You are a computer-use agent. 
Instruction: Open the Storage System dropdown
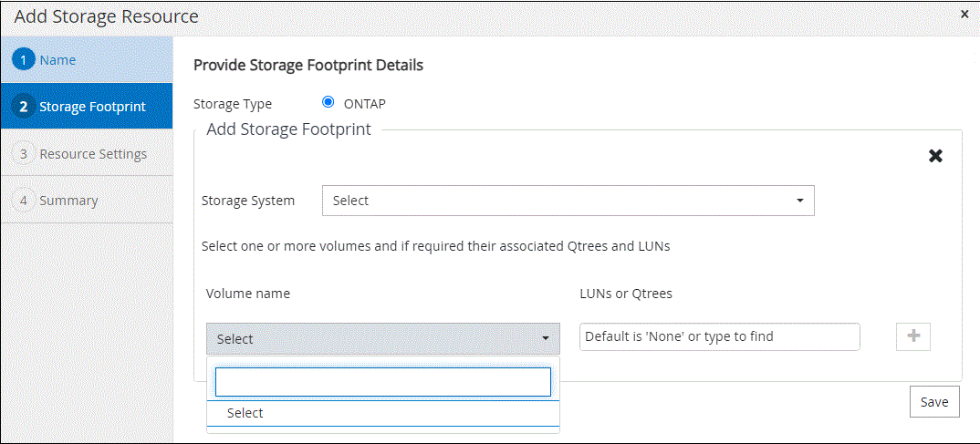567,201
